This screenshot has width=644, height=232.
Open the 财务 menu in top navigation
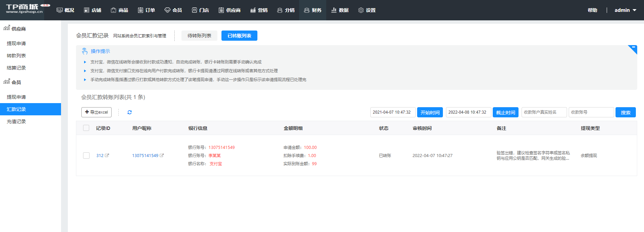312,10
